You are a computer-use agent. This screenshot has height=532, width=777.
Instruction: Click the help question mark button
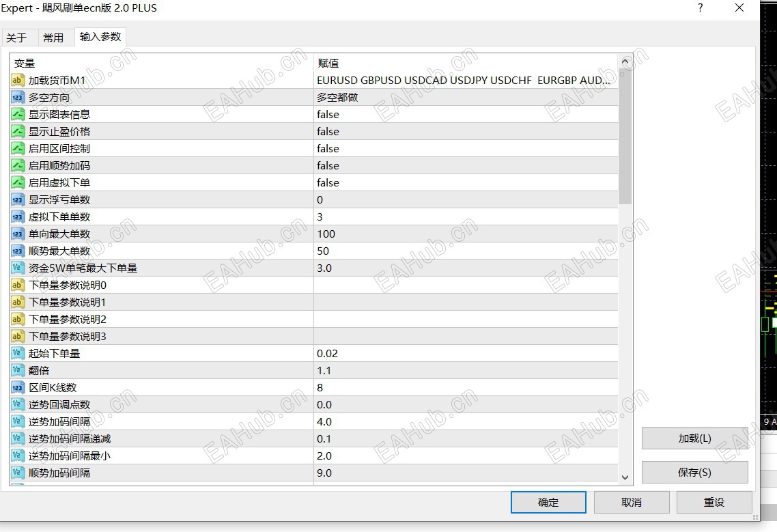[701, 8]
